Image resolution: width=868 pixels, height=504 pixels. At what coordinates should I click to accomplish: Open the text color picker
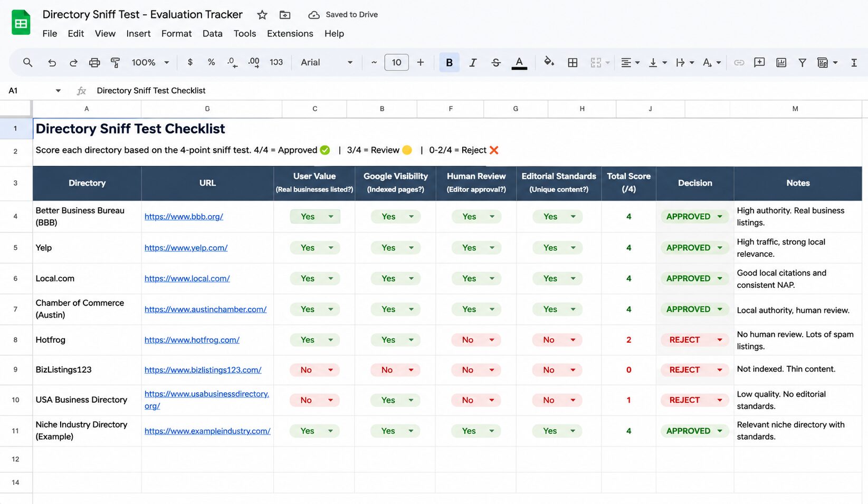tap(519, 63)
